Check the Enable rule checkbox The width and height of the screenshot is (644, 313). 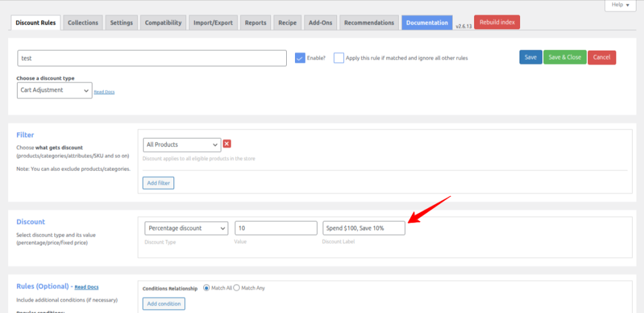coord(300,58)
